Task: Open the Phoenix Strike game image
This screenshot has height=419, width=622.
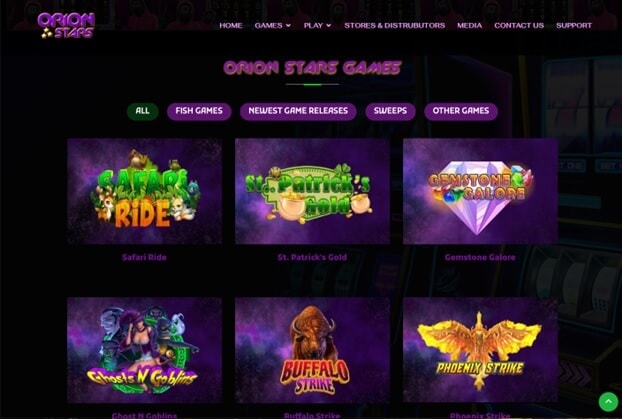Action: [x=480, y=350]
